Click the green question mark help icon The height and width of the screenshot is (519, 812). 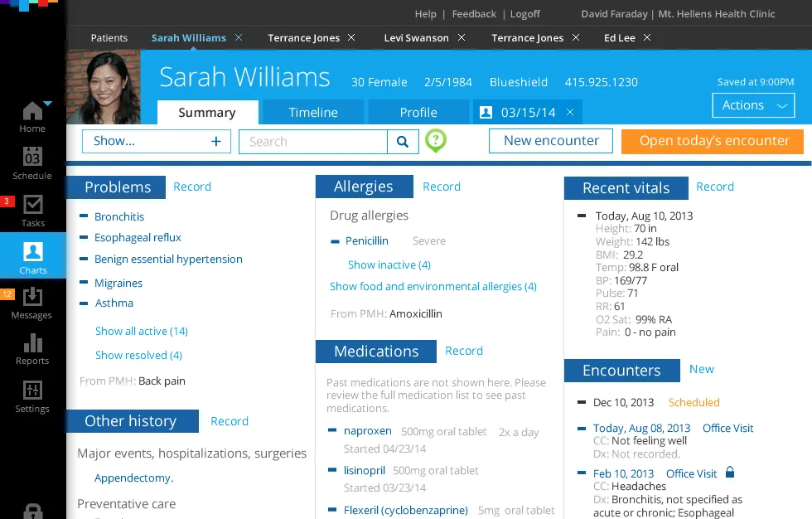point(436,140)
